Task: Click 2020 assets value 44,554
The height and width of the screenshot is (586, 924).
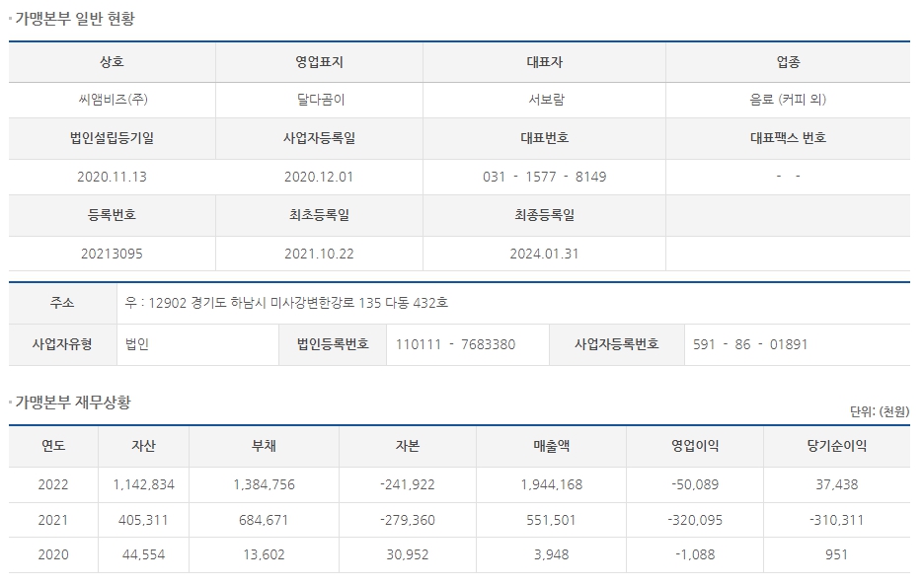Action: click(x=143, y=554)
